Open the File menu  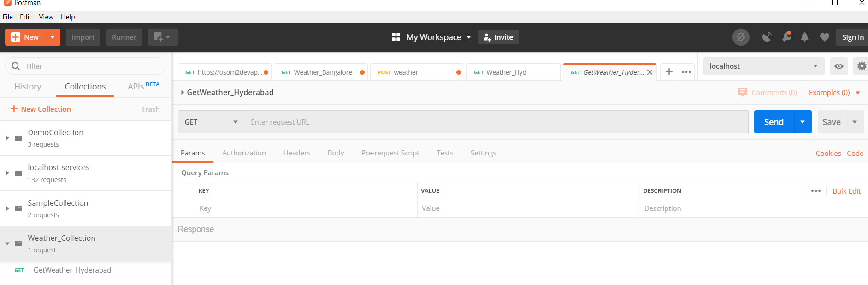tap(8, 17)
